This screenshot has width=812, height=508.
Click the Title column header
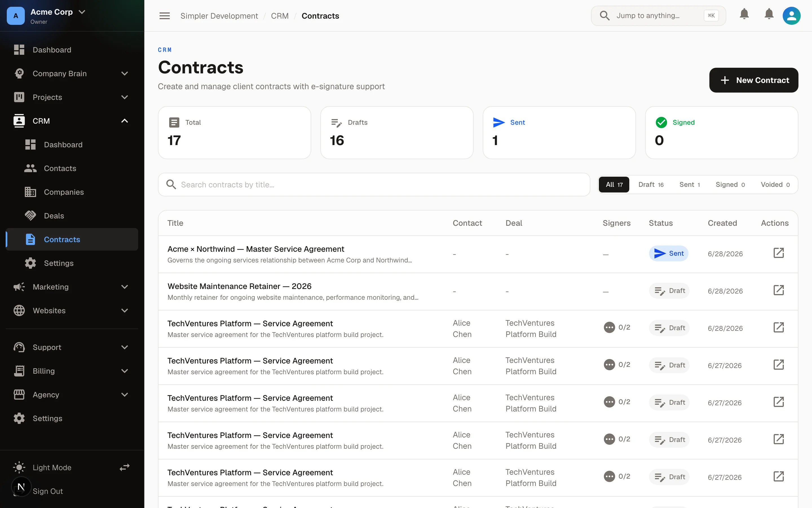[x=175, y=223]
